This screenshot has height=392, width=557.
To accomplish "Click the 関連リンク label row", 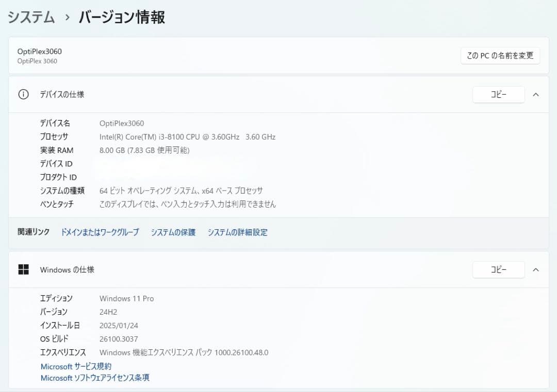I will click(x=32, y=232).
